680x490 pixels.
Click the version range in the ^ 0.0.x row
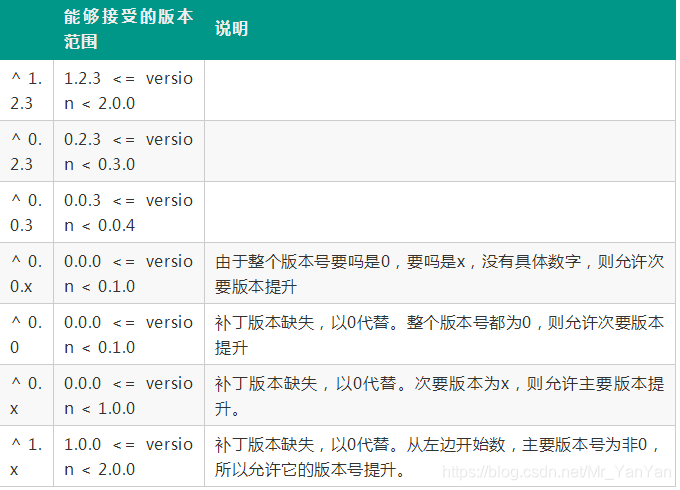click(x=128, y=273)
